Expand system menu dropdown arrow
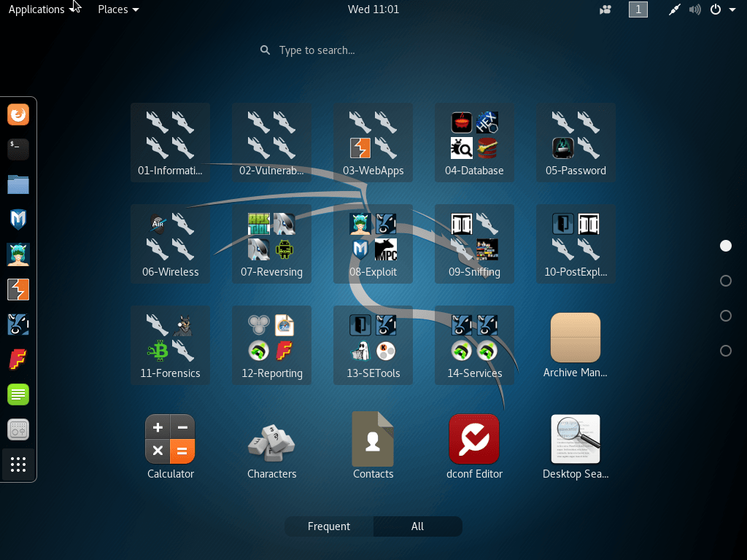This screenshot has height=560, width=747. coord(732,9)
